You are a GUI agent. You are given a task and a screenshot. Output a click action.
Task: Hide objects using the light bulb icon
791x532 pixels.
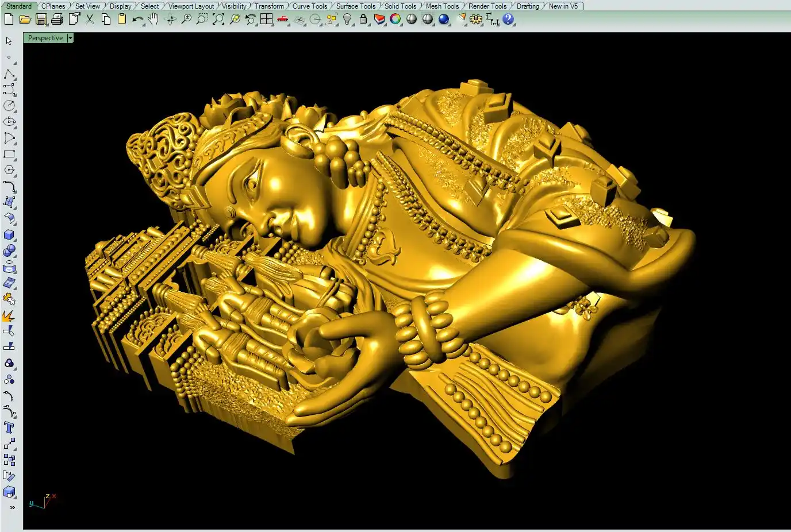click(347, 19)
